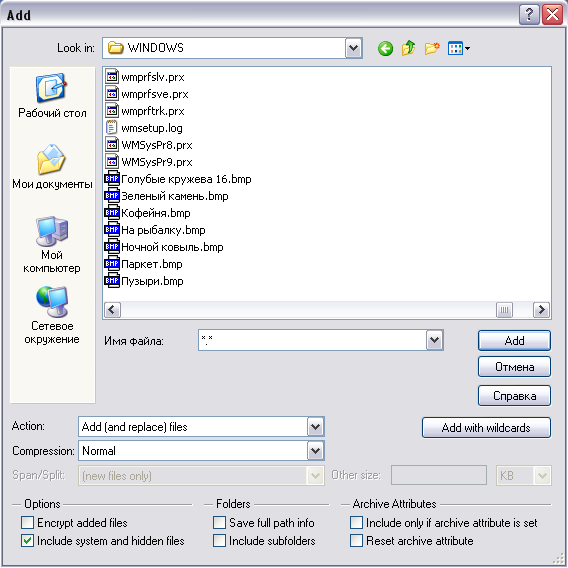
Task: Open the Action dropdown list
Action: 315,427
